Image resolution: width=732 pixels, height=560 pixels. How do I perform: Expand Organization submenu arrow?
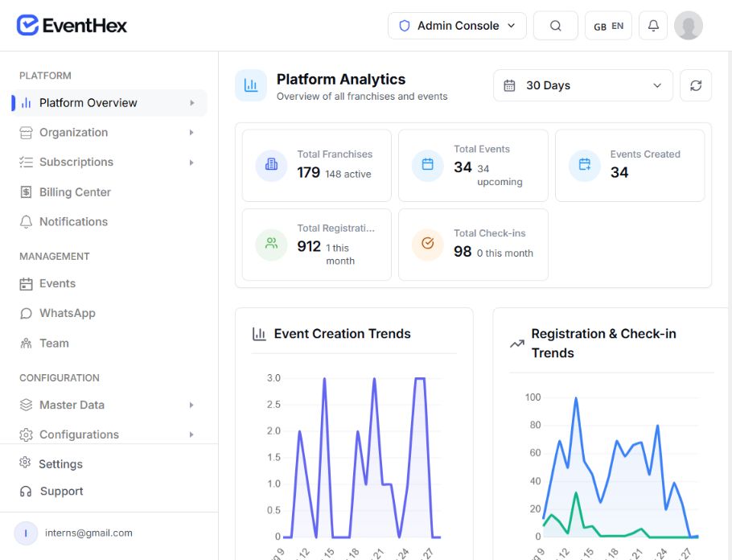(x=191, y=133)
